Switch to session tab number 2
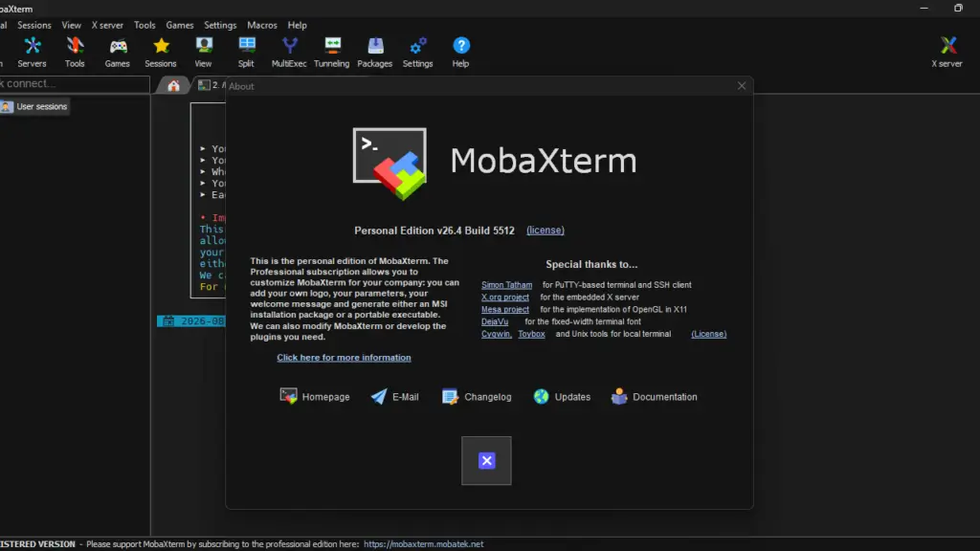The height and width of the screenshot is (551, 980). pos(212,85)
